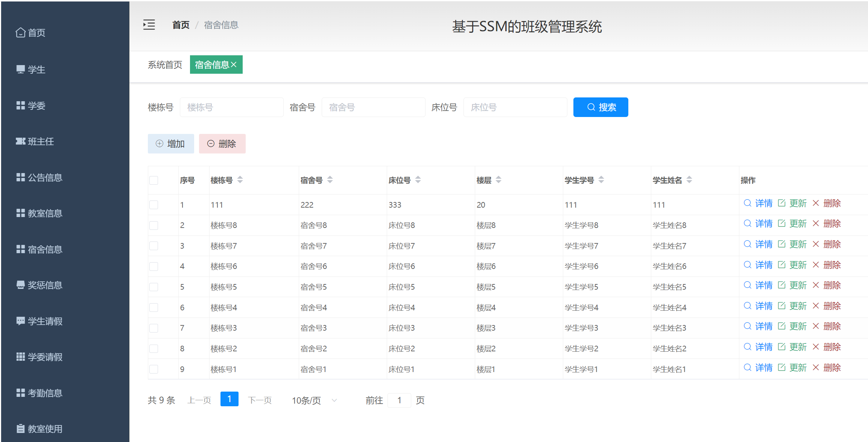Switch to the 系统首页 tab
This screenshot has height=442, width=868.
pos(165,64)
